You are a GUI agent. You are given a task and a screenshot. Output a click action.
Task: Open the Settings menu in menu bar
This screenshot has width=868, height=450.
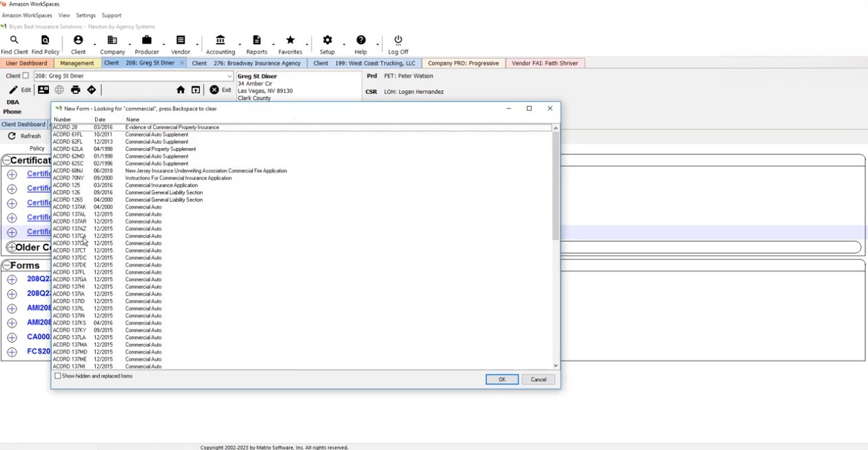coord(85,15)
